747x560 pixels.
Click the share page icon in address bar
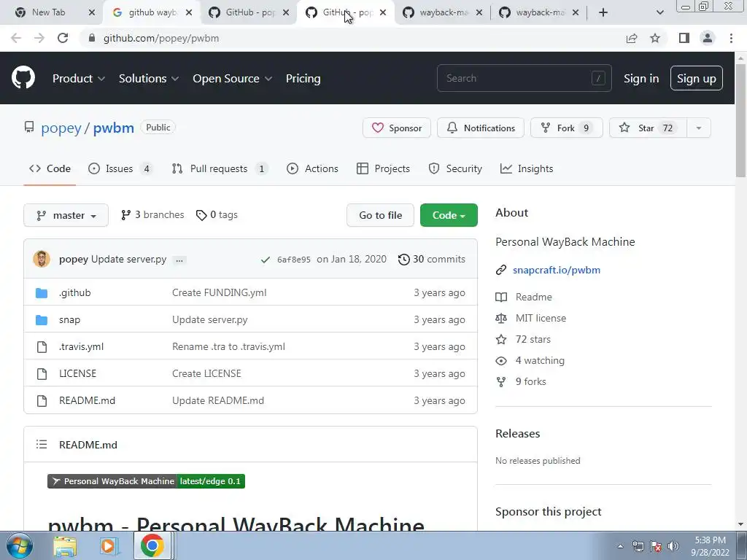pyautogui.click(x=632, y=38)
